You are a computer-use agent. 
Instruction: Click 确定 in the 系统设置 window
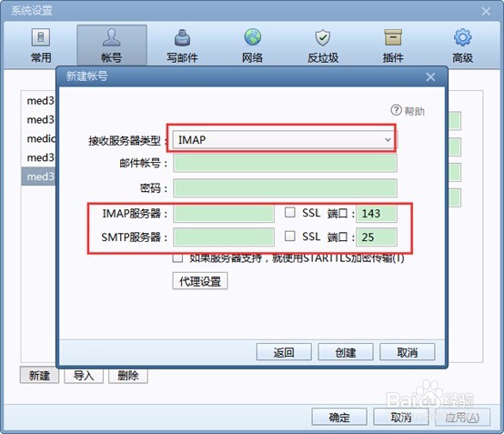point(339,417)
